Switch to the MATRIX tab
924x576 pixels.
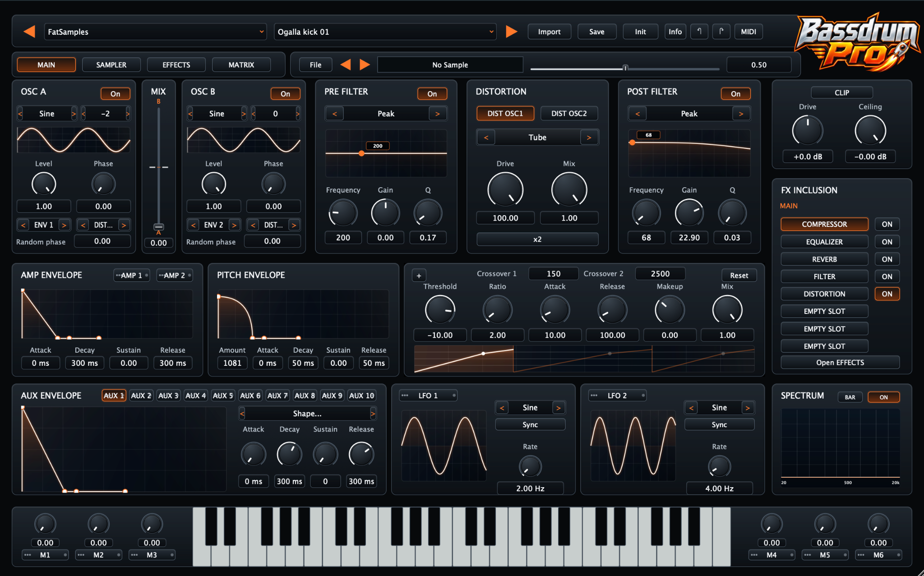click(x=241, y=65)
